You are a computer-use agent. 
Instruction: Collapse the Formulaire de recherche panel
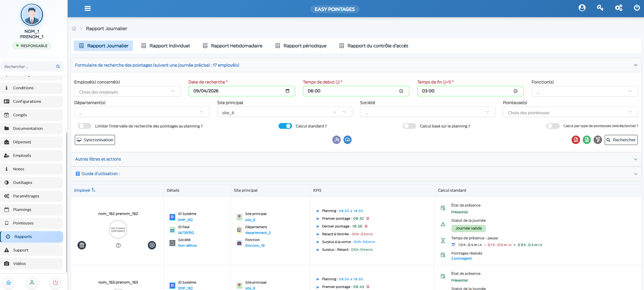636,65
